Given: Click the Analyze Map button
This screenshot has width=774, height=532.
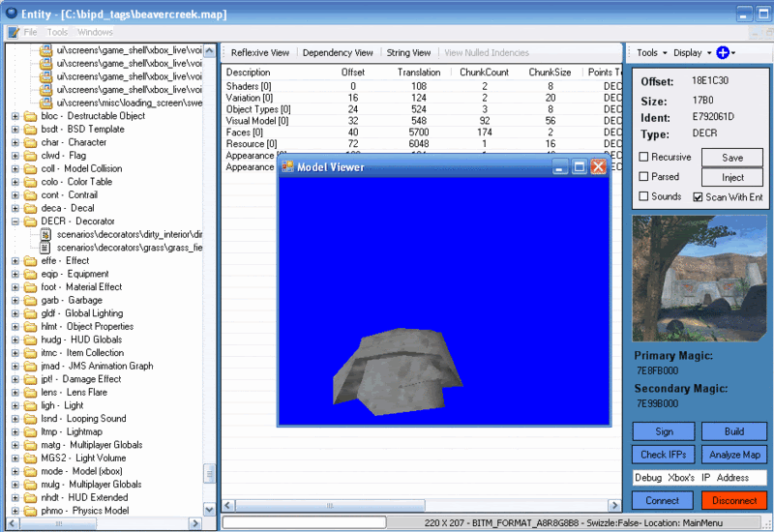Looking at the screenshot, I should [733, 455].
